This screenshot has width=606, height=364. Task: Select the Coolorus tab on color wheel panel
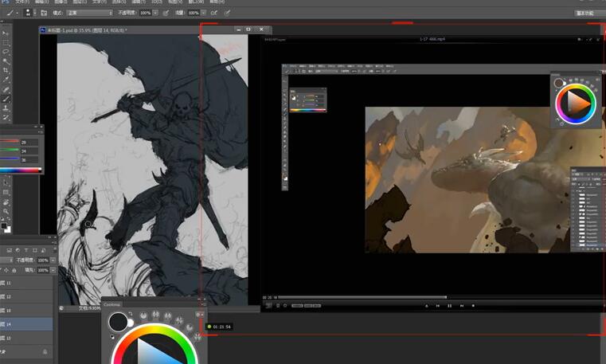[x=111, y=304]
